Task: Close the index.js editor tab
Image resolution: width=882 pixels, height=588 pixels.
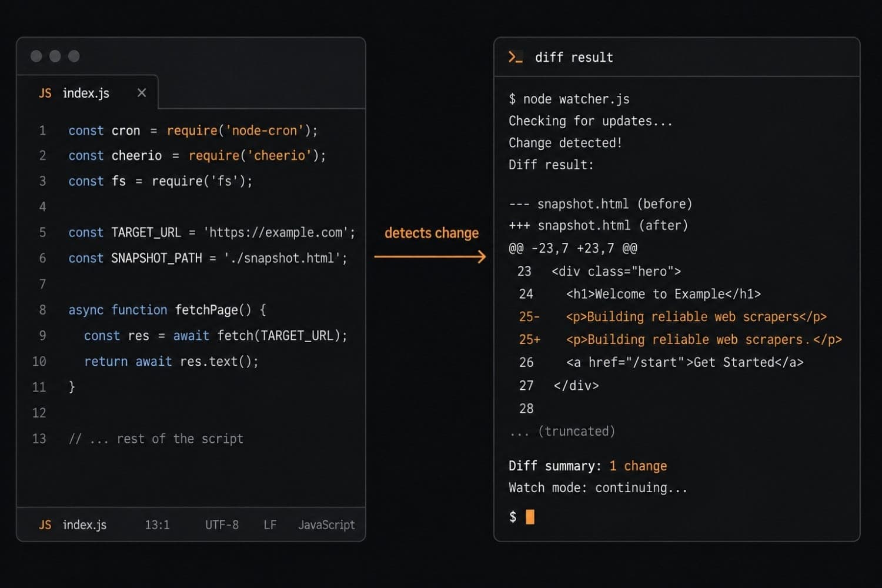Action: (142, 93)
